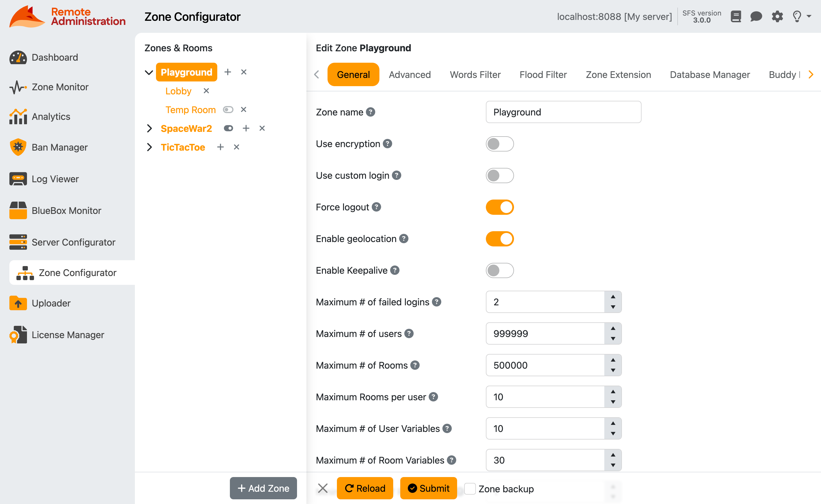
Task: Switch to the Advanced tab
Action: point(410,74)
